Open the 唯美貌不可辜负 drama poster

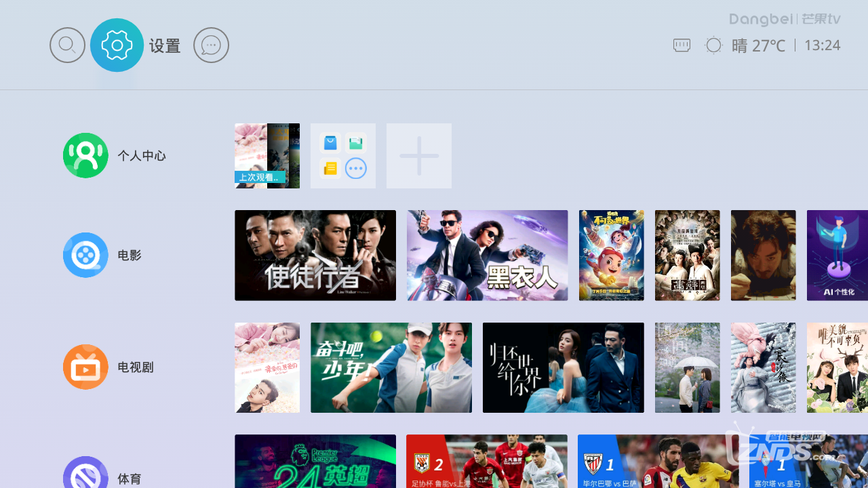(x=837, y=367)
